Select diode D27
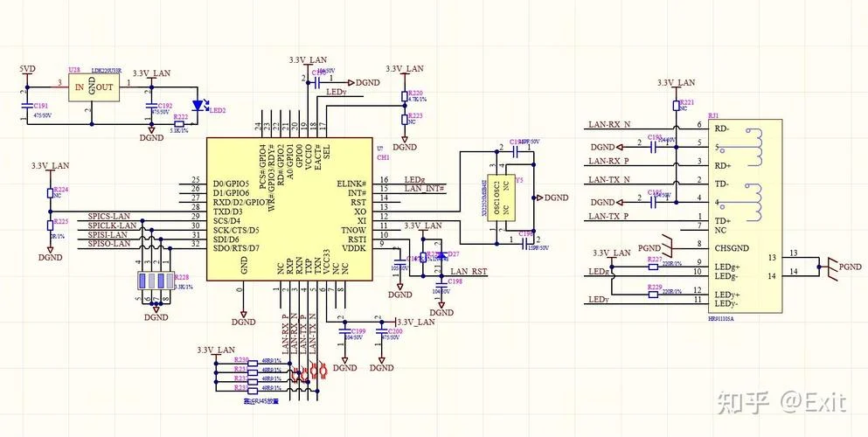The image size is (868, 437). pyautogui.click(x=441, y=254)
